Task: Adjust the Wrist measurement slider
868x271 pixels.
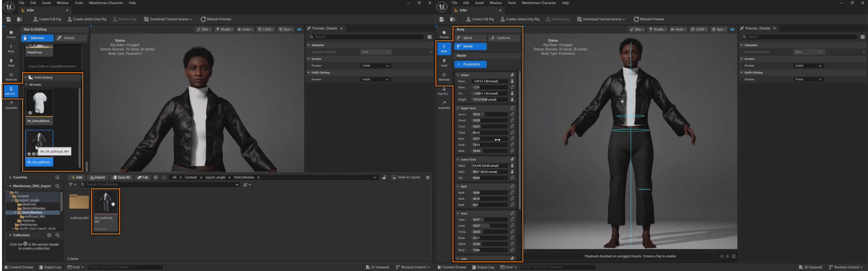Action: tap(490, 250)
